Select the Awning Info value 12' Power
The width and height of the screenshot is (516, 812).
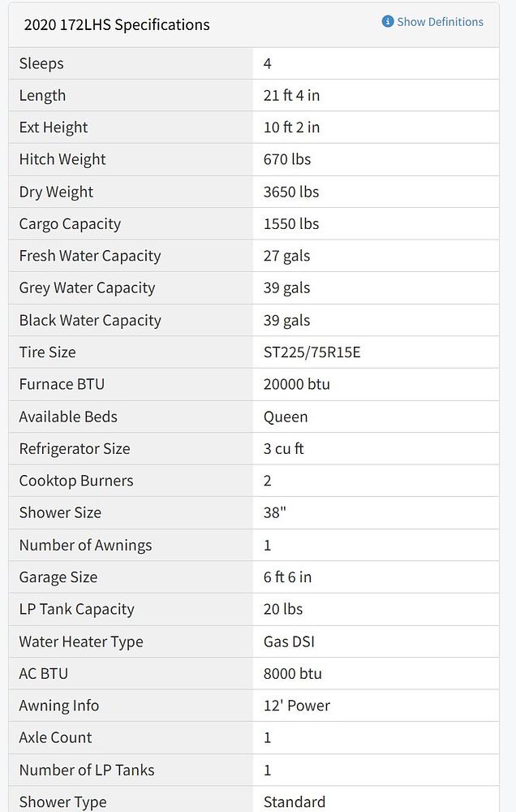click(297, 706)
